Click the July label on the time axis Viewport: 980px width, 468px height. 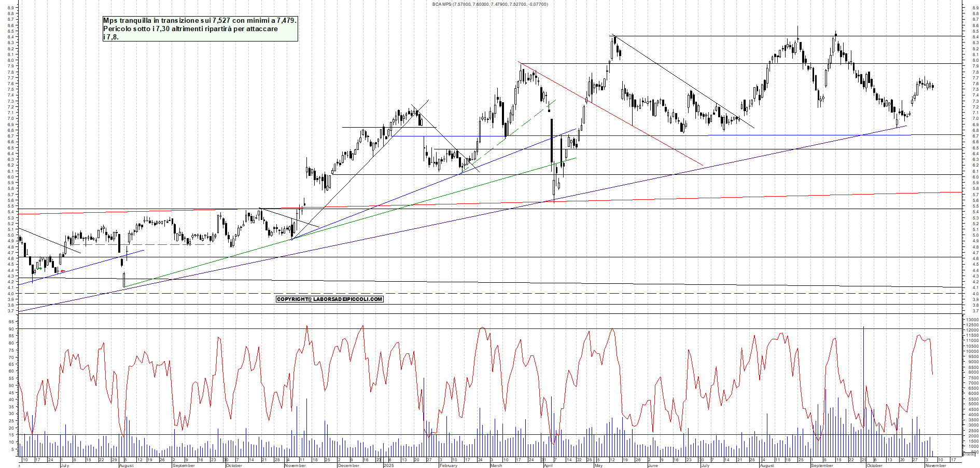66,466
